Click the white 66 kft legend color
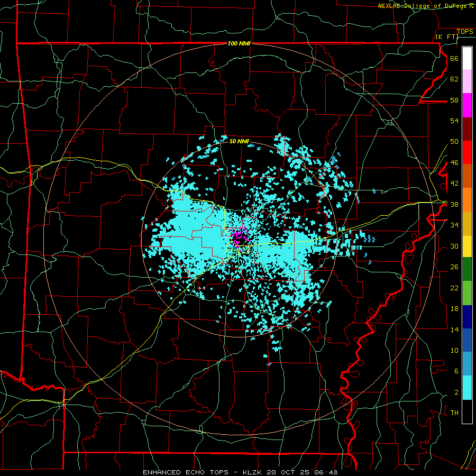Image resolution: width=476 pixels, height=476 pixels. pos(467,58)
